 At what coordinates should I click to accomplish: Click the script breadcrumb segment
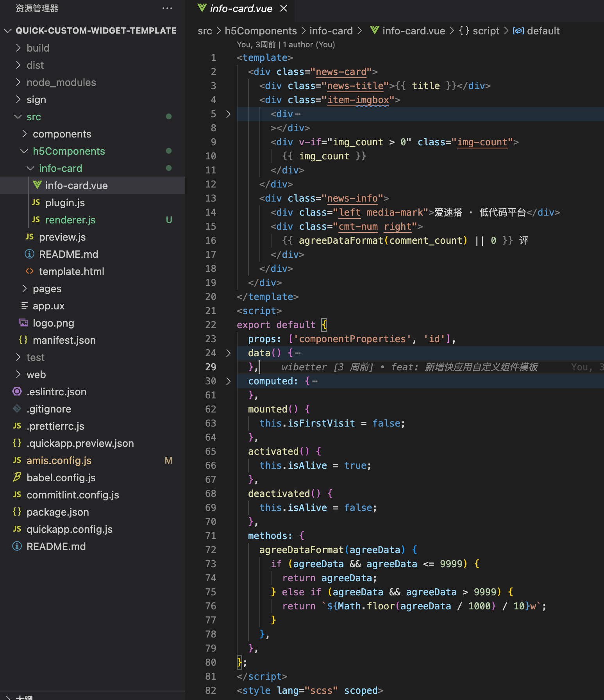point(486,31)
